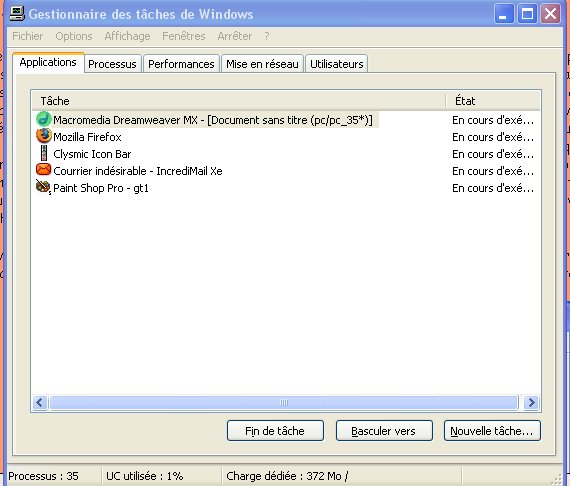Open the Mise en réseau tab
The width and height of the screenshot is (570, 486).
point(262,64)
